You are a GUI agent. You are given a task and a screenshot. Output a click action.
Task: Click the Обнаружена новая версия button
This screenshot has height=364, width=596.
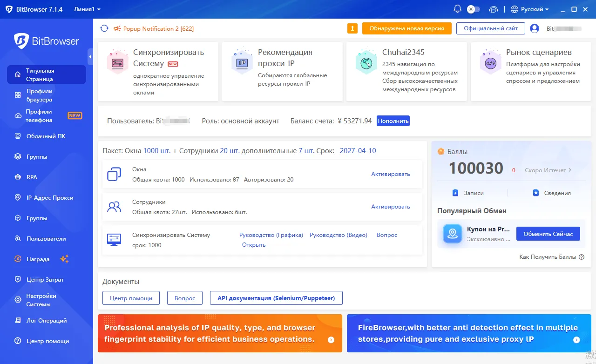[x=407, y=28]
